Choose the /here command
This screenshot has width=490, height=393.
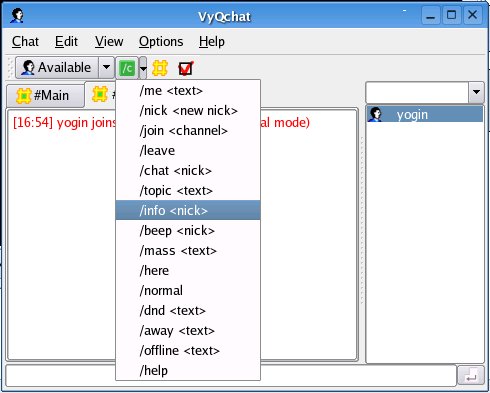[188, 271]
